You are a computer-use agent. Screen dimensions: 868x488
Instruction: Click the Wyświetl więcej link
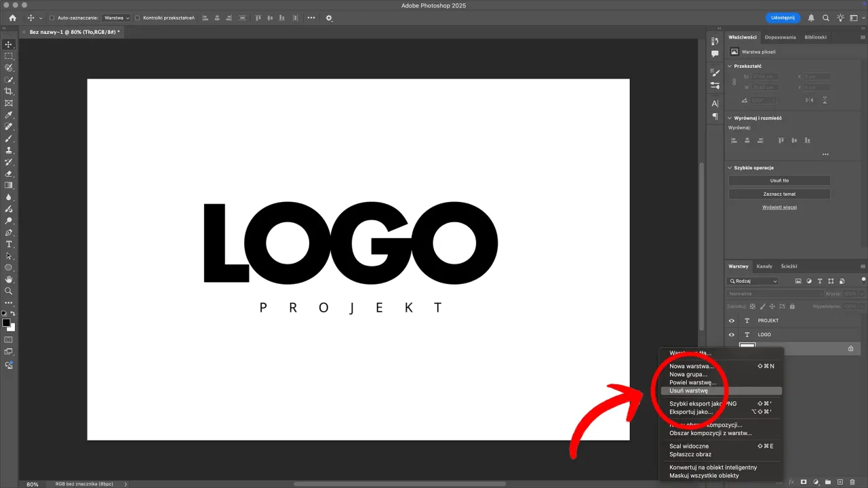click(x=779, y=207)
